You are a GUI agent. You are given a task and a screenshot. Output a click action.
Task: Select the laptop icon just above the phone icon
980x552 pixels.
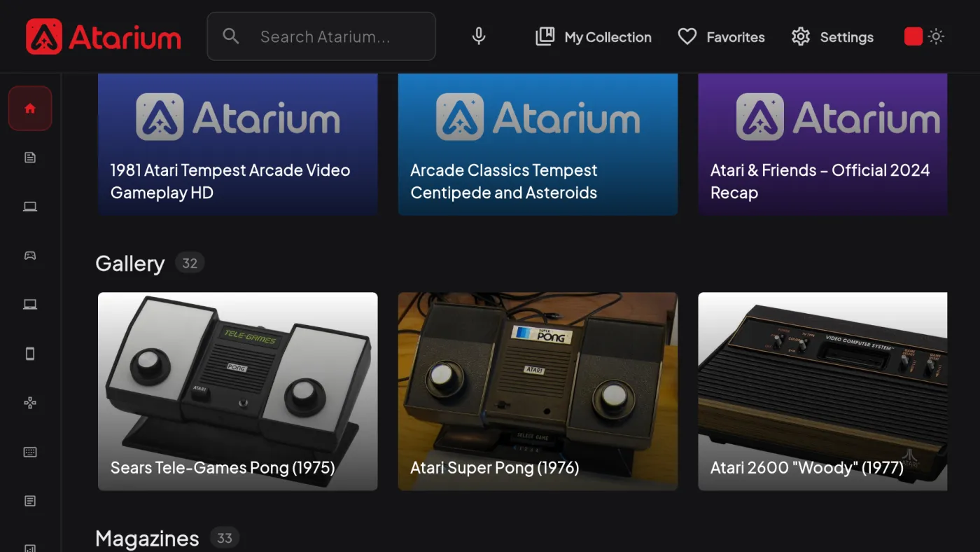tap(30, 305)
